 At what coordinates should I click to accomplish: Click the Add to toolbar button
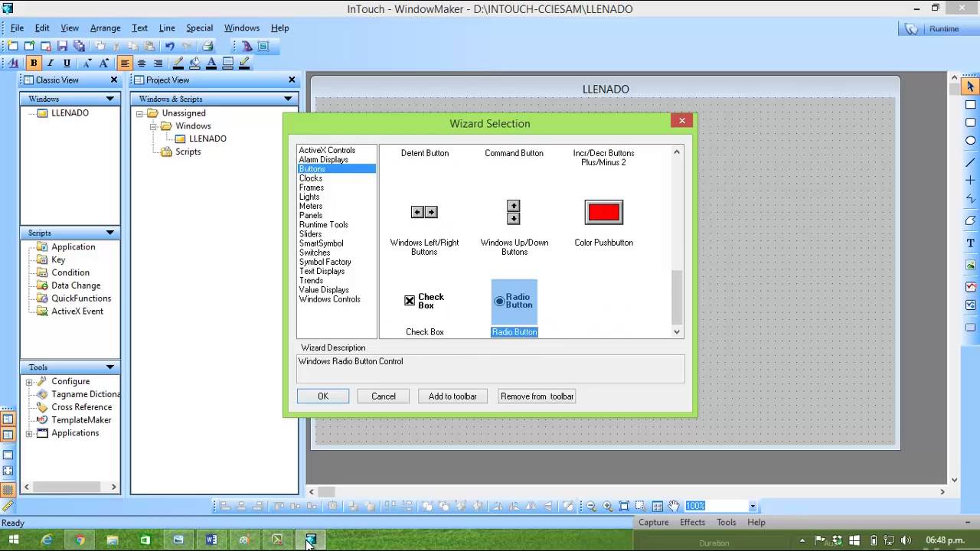pyautogui.click(x=452, y=396)
